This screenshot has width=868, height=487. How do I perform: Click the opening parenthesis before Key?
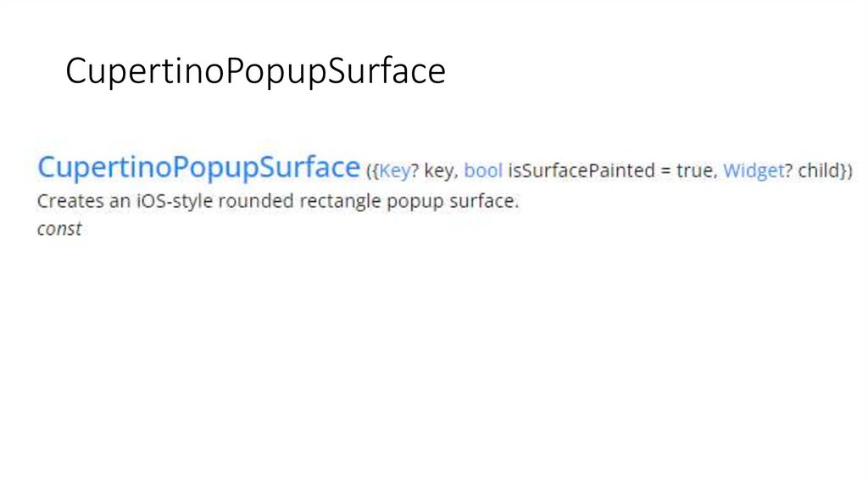(369, 171)
